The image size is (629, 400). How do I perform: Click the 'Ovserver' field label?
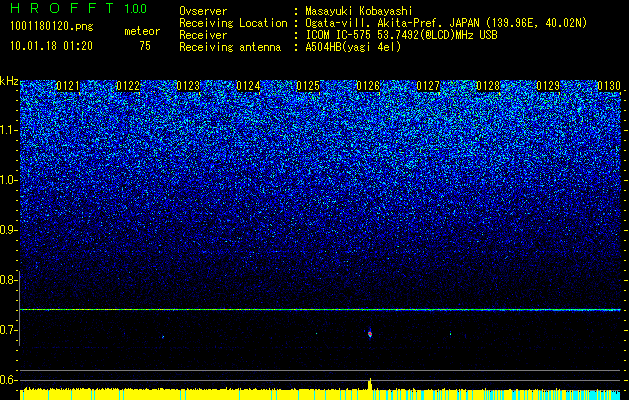tap(203, 11)
